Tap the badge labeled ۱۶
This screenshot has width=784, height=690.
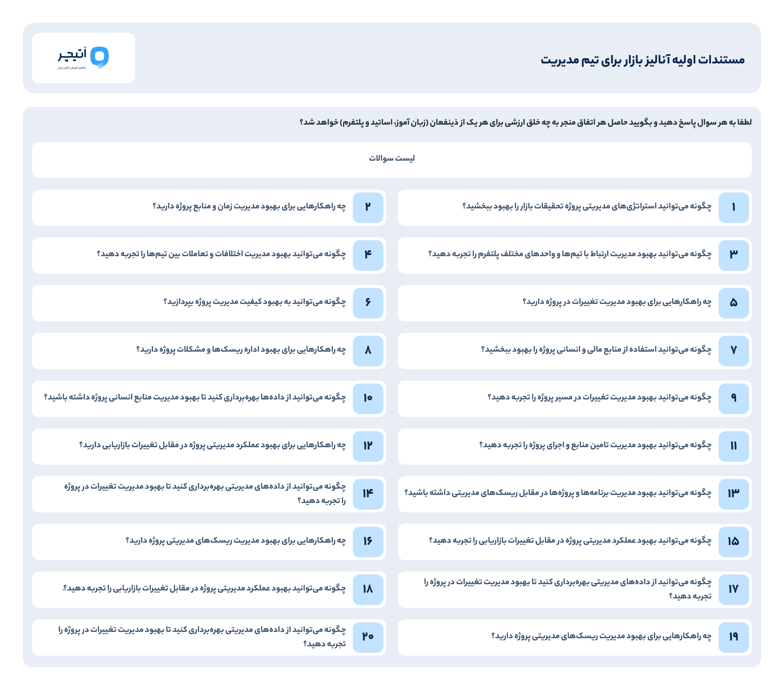[368, 542]
